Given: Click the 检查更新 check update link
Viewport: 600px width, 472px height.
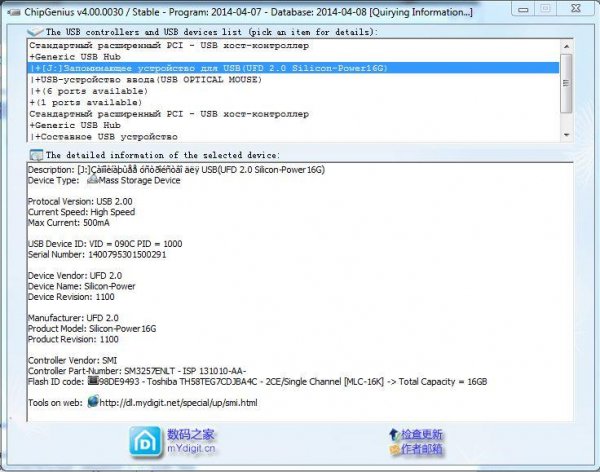Looking at the screenshot, I should point(422,434).
